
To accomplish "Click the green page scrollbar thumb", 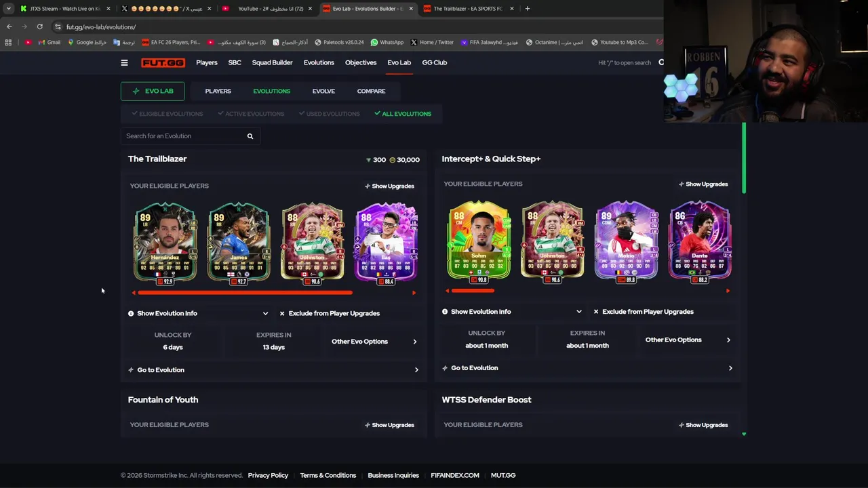I will pyautogui.click(x=744, y=158).
